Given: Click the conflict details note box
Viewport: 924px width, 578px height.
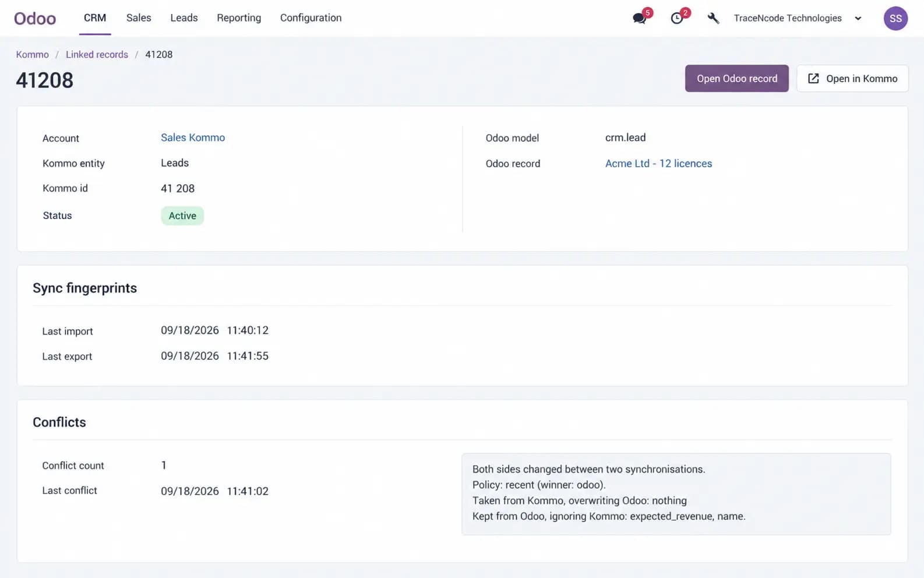Looking at the screenshot, I should coord(676,494).
